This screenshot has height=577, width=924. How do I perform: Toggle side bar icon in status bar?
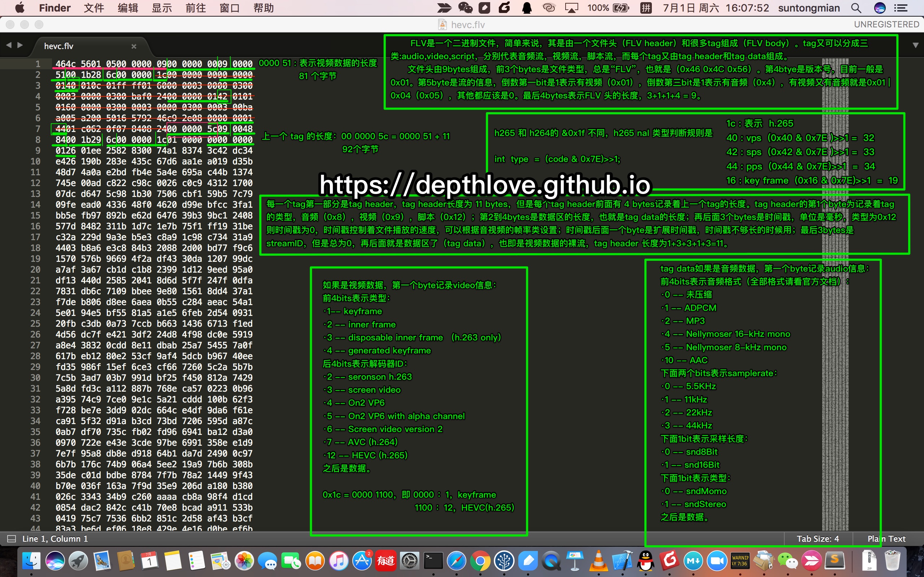click(x=12, y=539)
